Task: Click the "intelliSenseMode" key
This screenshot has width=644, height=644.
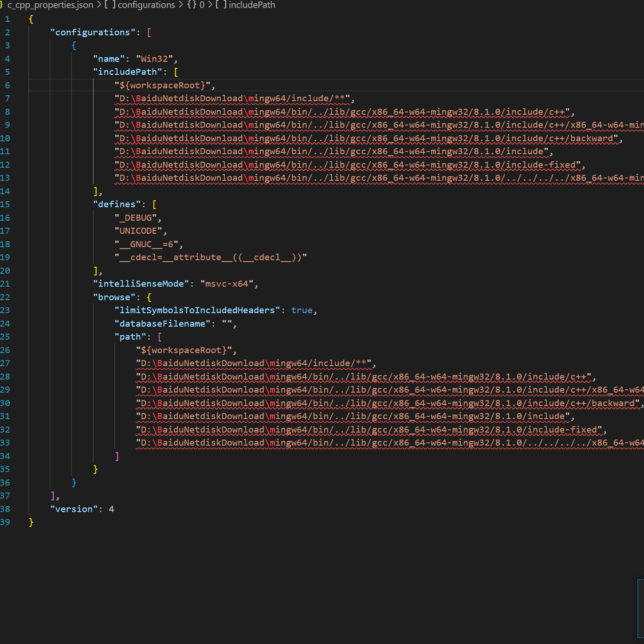Action: 141,284
